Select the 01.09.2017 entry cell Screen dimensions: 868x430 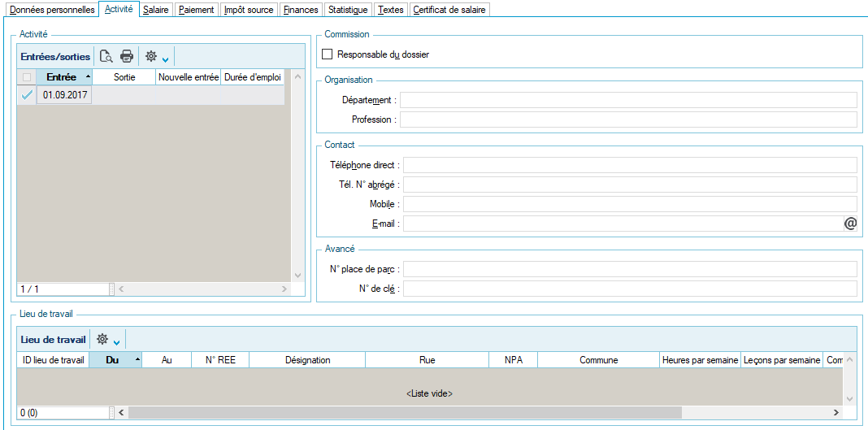tap(64, 95)
